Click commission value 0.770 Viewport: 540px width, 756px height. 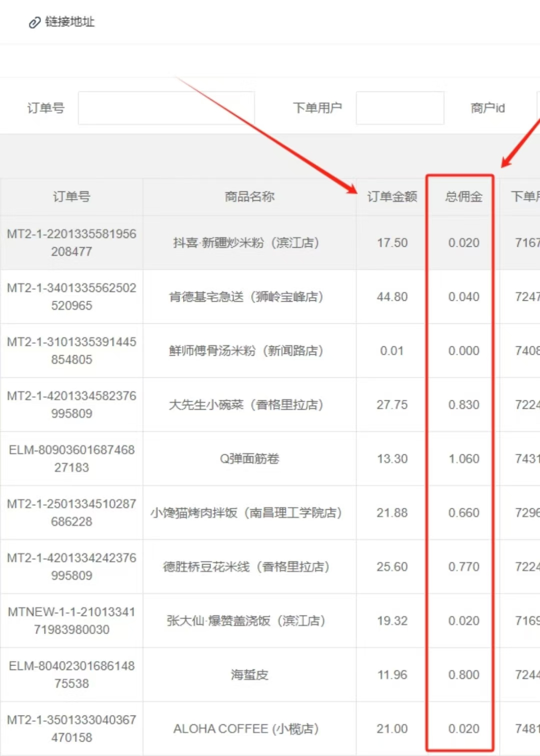(463, 567)
